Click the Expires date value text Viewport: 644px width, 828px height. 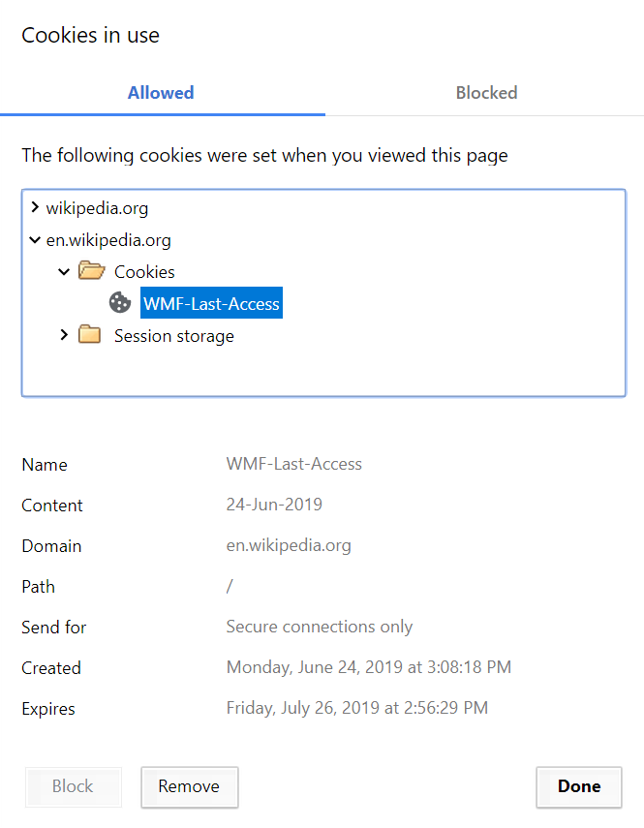coord(357,708)
